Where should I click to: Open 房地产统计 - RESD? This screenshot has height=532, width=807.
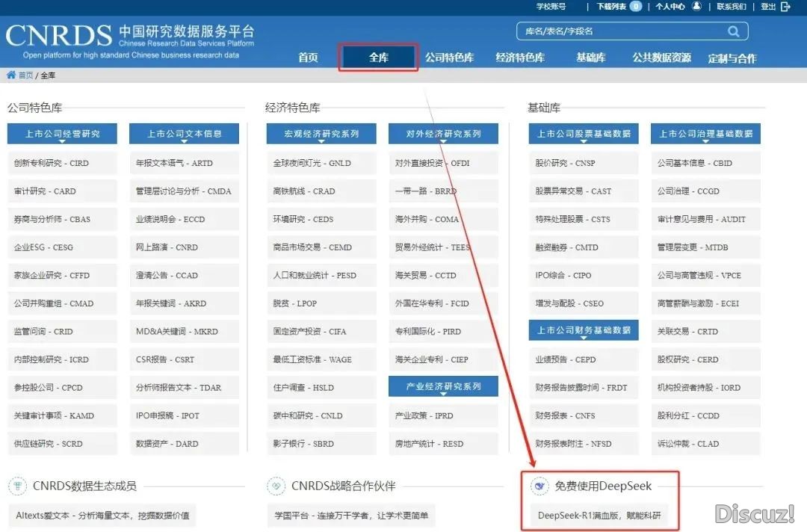point(443,444)
